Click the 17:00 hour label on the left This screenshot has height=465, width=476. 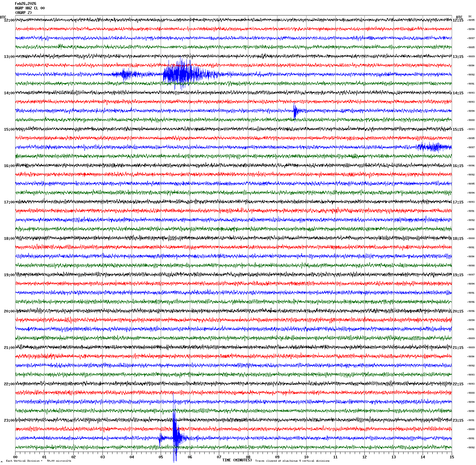click(x=9, y=202)
